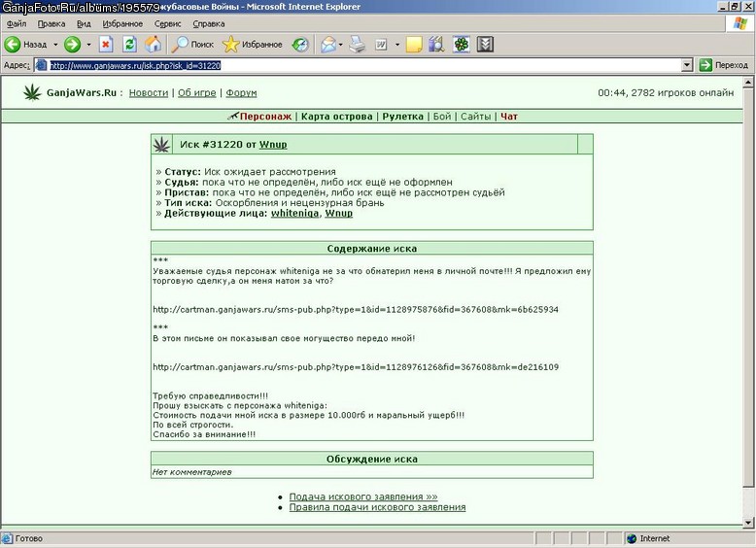Click the Переход go button
756x548 pixels.
(724, 64)
